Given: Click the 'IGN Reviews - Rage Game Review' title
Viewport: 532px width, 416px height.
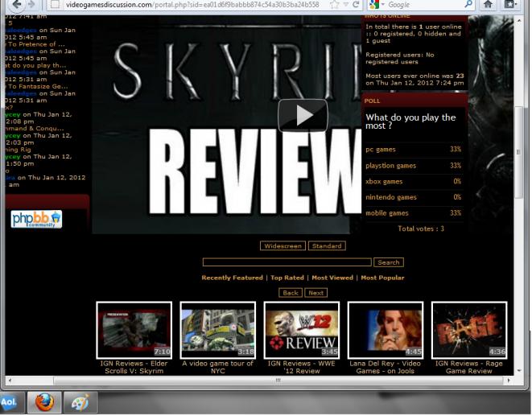Looking at the screenshot, I should pos(469,367).
